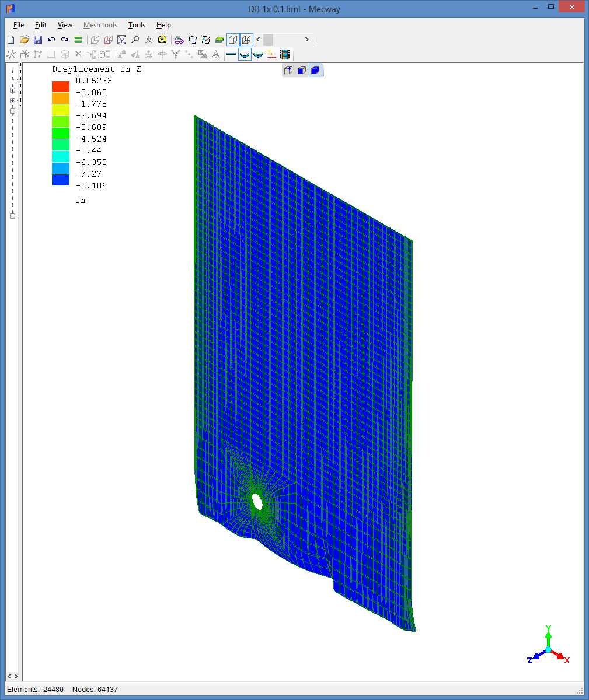
Task: Click the darkest blue legend swatch
Action: pos(61,180)
